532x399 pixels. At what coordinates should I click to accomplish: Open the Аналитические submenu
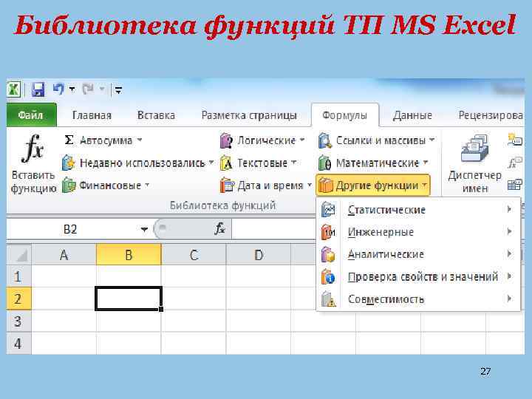[x=418, y=254]
